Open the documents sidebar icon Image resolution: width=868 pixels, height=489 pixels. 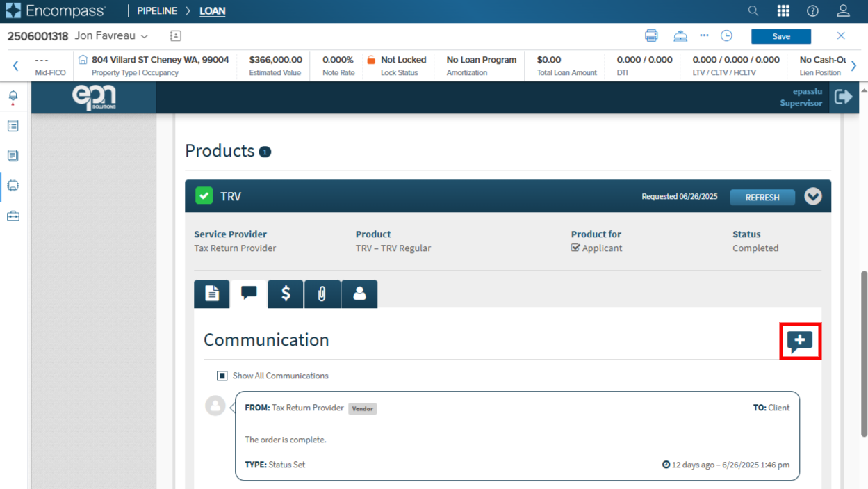pyautogui.click(x=13, y=156)
